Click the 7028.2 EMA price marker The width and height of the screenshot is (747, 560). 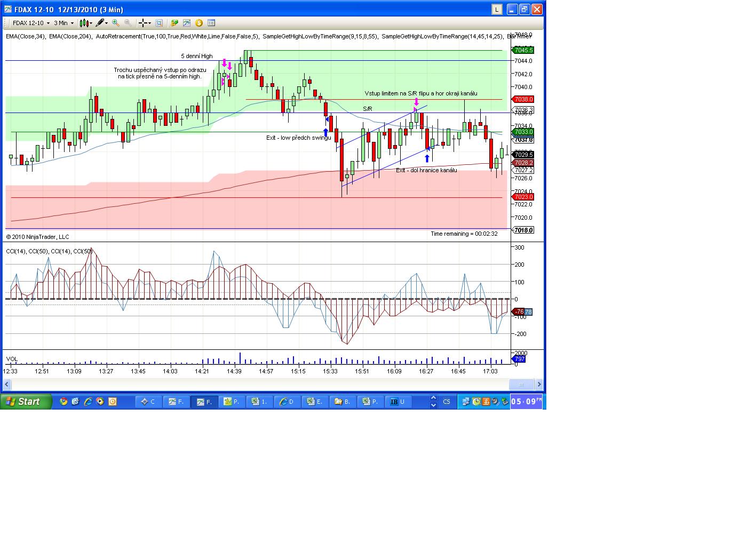pos(523,163)
